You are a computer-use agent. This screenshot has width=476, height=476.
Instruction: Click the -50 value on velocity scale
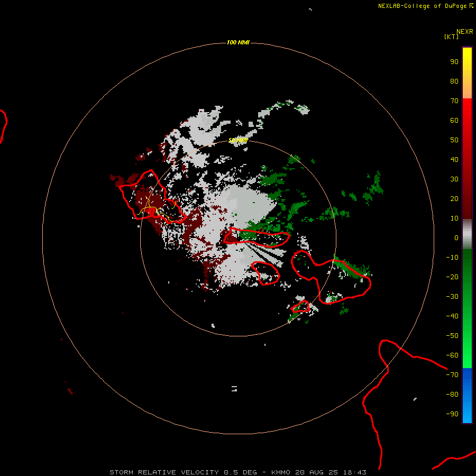pyautogui.click(x=452, y=335)
